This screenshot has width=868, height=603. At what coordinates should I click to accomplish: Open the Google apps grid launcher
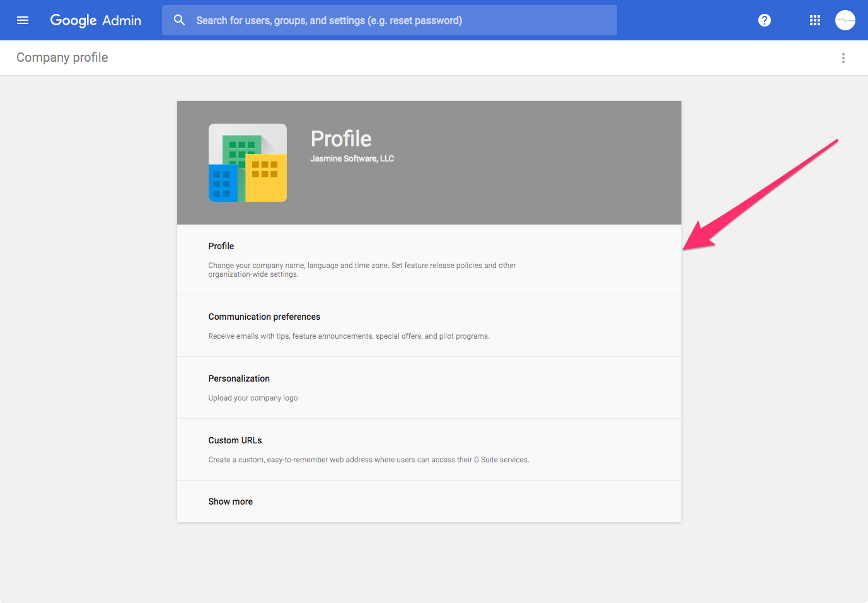(815, 20)
